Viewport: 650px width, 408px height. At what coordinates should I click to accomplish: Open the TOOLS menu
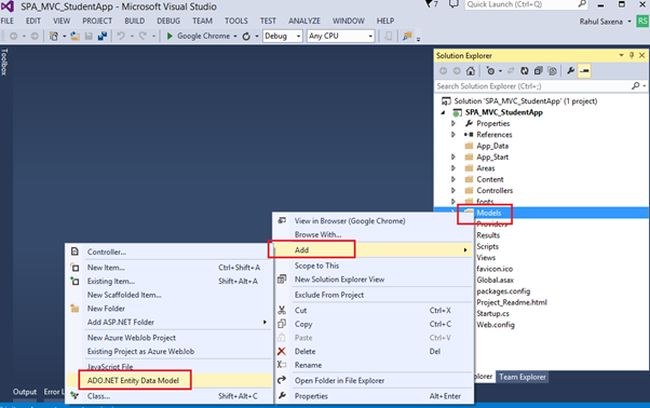(236, 21)
